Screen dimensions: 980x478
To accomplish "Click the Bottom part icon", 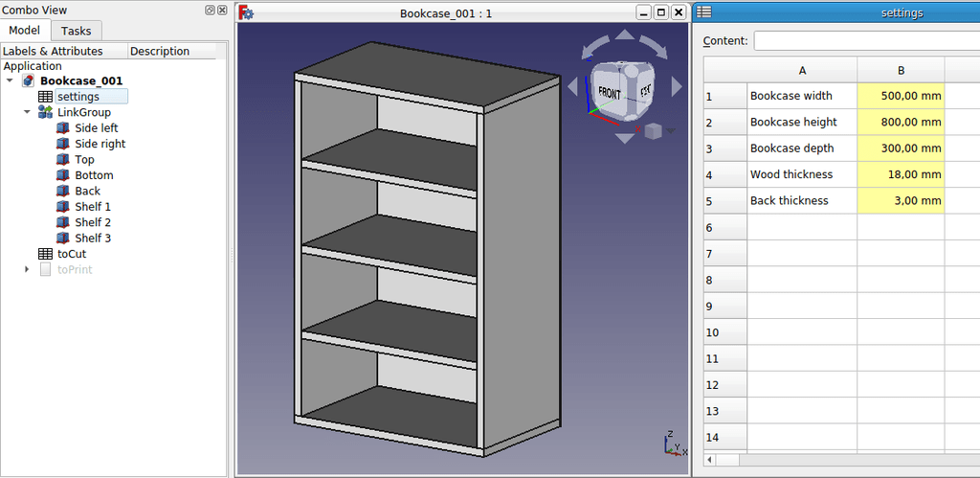I will (62, 175).
